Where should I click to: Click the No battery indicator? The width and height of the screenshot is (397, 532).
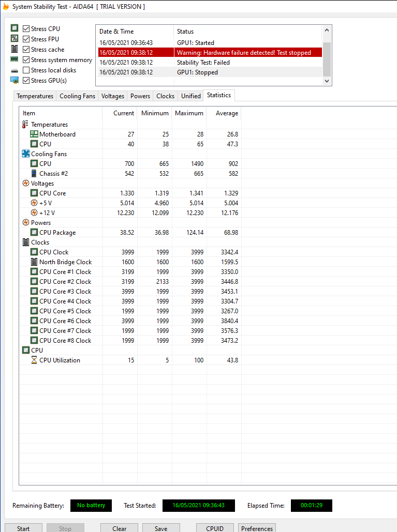[91, 505]
